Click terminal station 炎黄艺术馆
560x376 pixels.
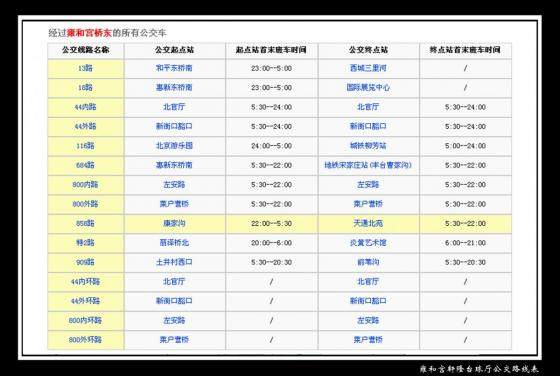pos(368,243)
